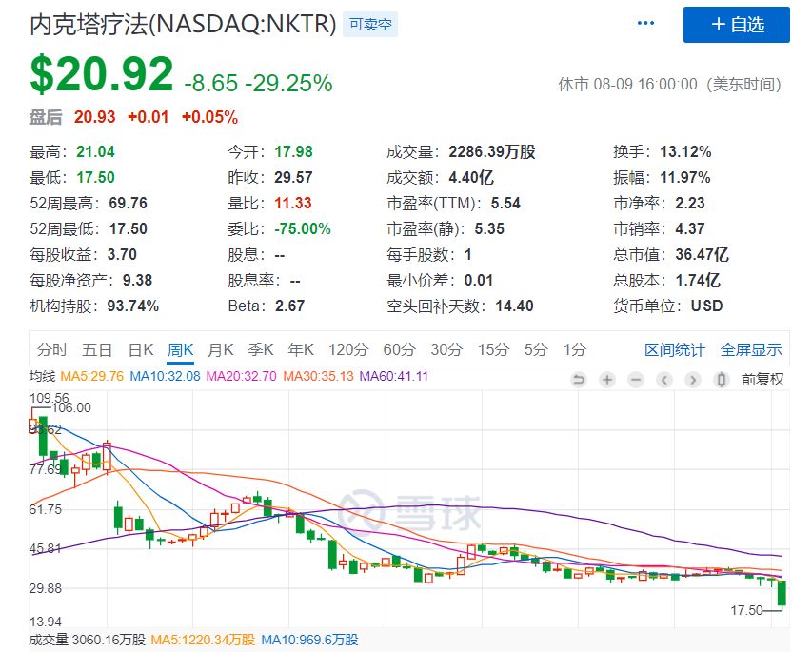Open the 季K chart tab
Screen dimensions: 812x652
[x=261, y=349]
